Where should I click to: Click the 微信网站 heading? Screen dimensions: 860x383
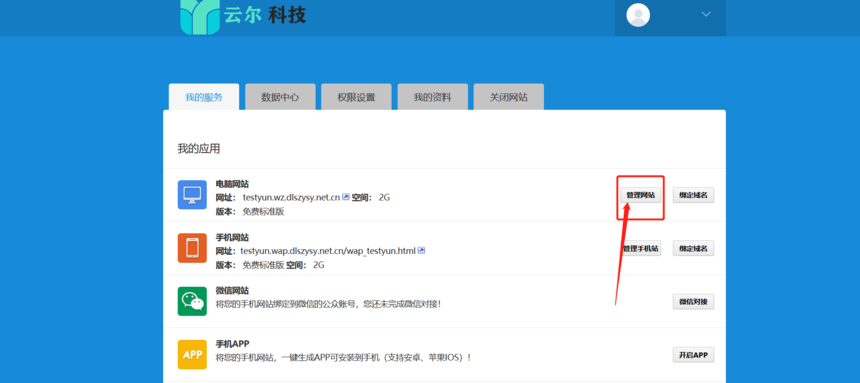tap(232, 290)
